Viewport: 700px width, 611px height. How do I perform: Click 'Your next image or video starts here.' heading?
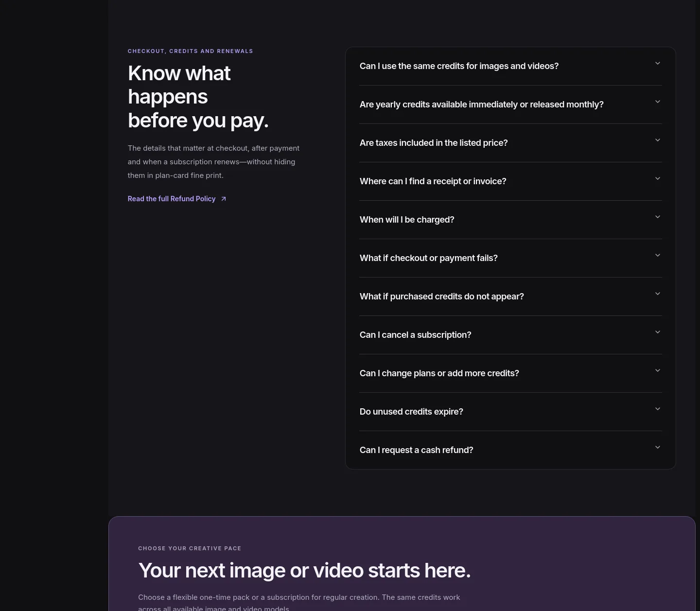(x=304, y=570)
